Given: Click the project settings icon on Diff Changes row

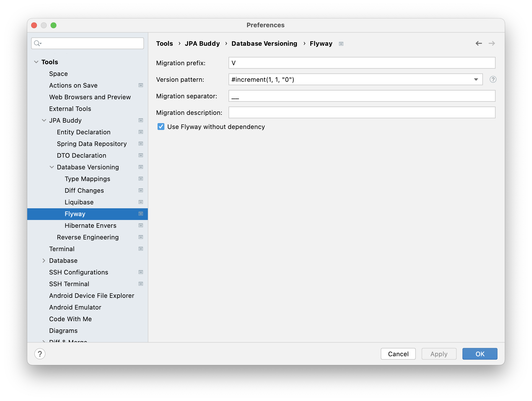Looking at the screenshot, I should coord(141,190).
